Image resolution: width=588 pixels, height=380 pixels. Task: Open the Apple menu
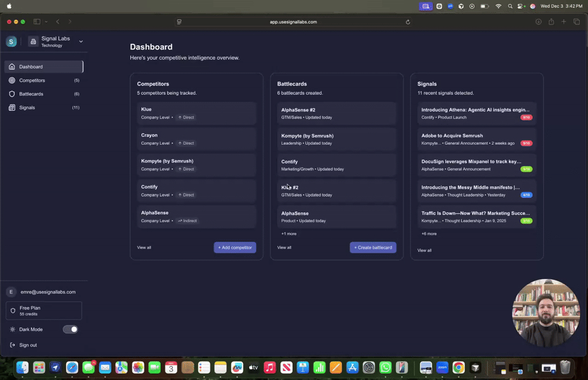pos(9,6)
